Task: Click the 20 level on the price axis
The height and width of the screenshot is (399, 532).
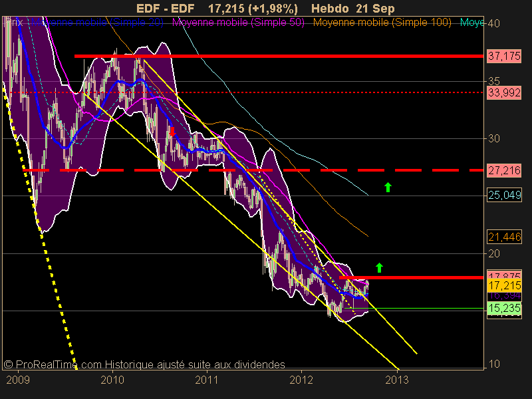Action: (493, 253)
